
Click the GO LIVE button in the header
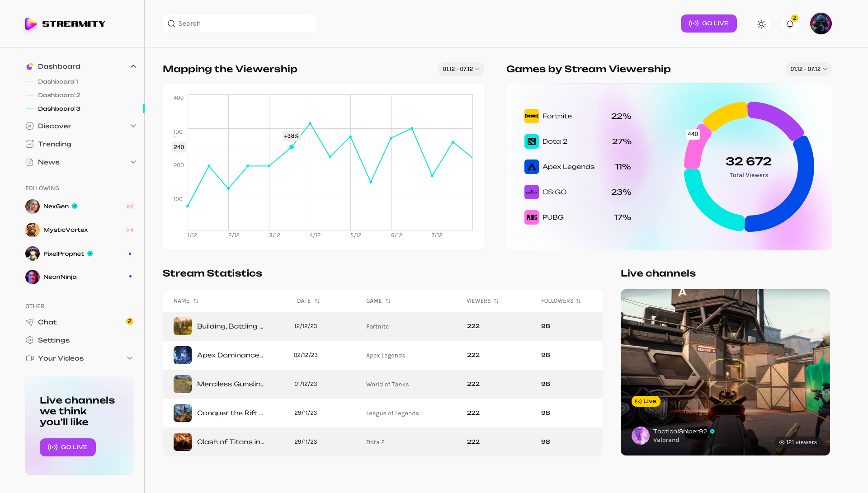coord(708,23)
